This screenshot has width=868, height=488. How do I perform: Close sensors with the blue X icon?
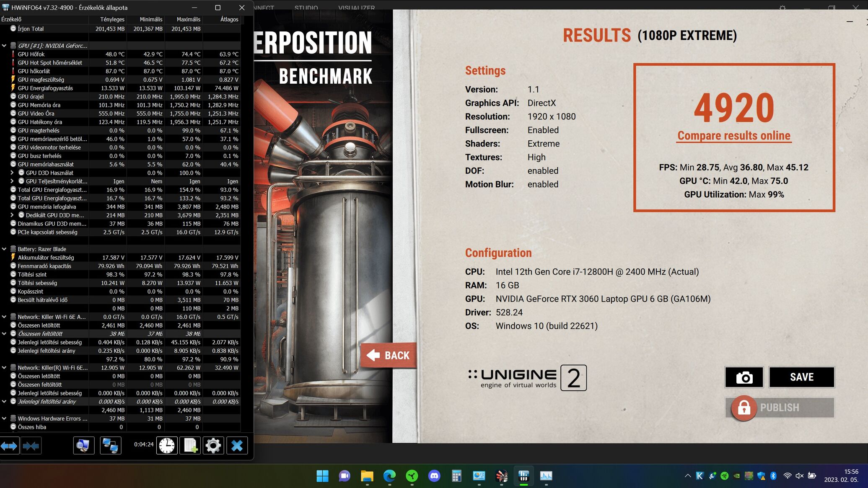point(237,445)
